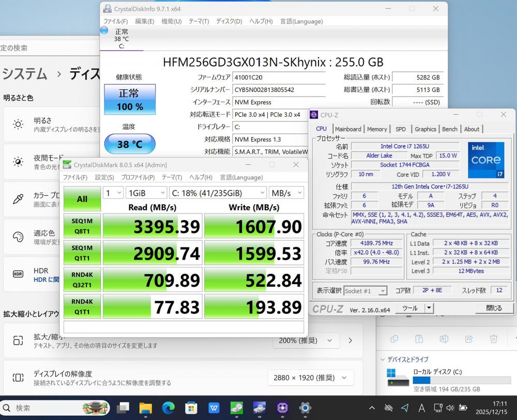
Task: Open test count dropdown showing 1
Action: [113, 193]
